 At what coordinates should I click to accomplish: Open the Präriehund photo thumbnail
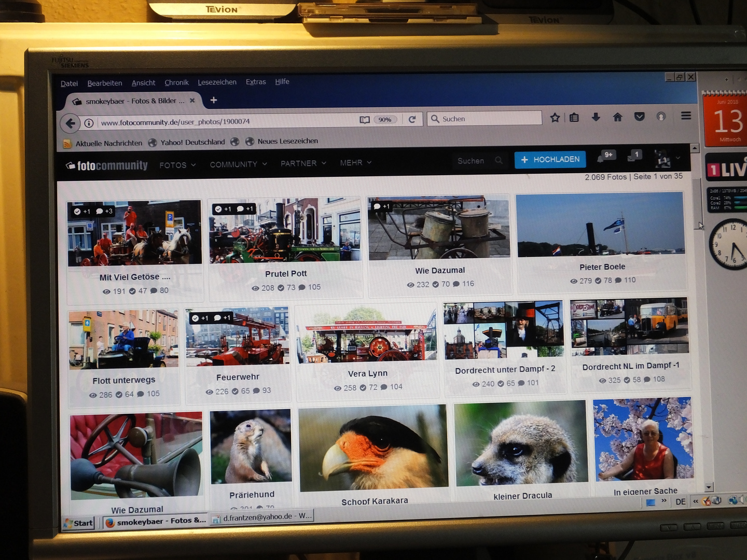click(x=251, y=446)
